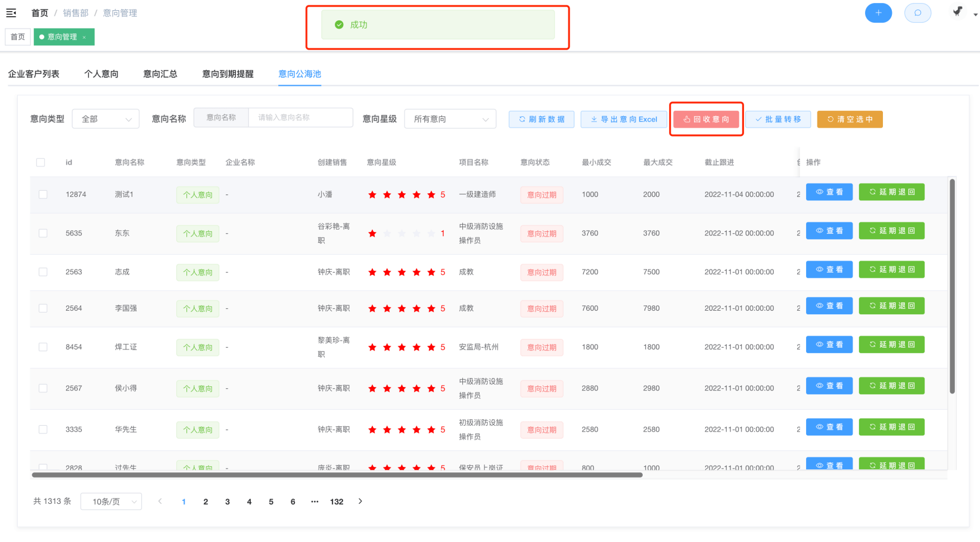Click the user avatar icon in the header

(x=957, y=12)
